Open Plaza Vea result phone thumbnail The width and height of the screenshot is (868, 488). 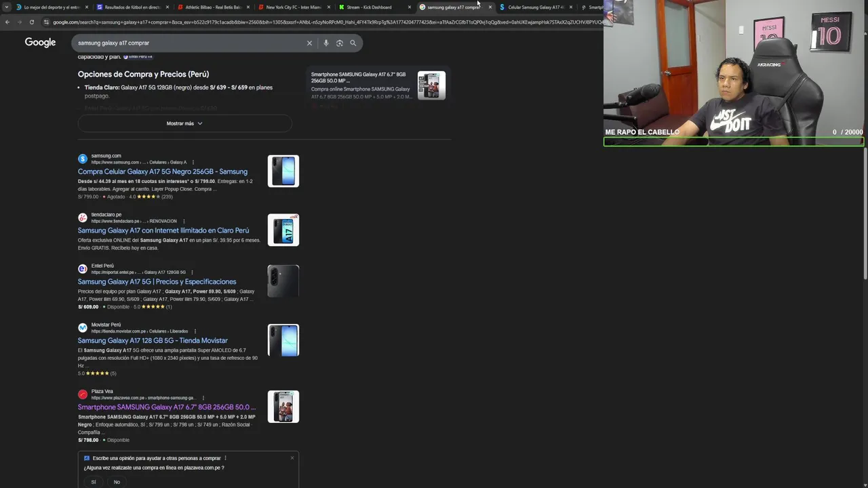tap(283, 407)
